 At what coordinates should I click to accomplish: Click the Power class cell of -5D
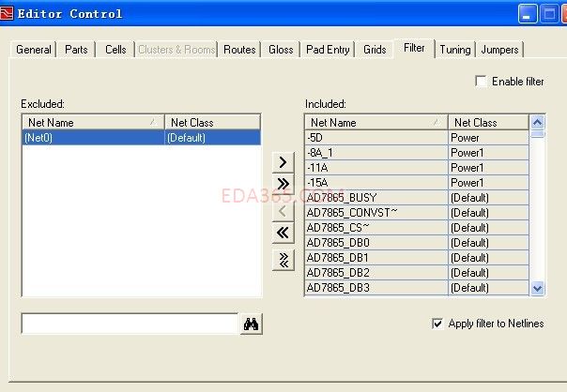pos(488,138)
